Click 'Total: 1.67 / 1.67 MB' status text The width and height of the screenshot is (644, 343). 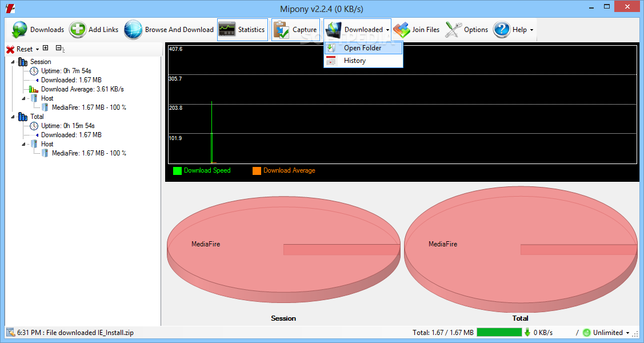click(443, 333)
